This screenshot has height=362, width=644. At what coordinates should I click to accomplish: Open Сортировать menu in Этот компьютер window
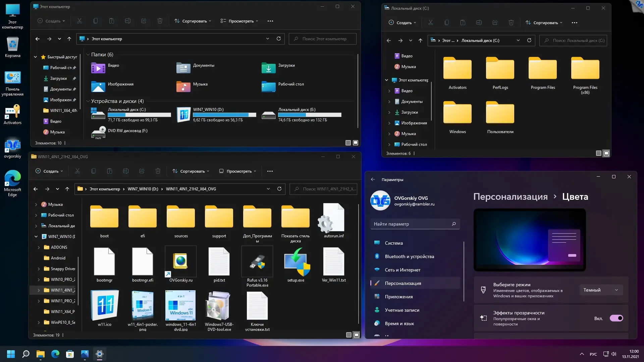coord(193,21)
